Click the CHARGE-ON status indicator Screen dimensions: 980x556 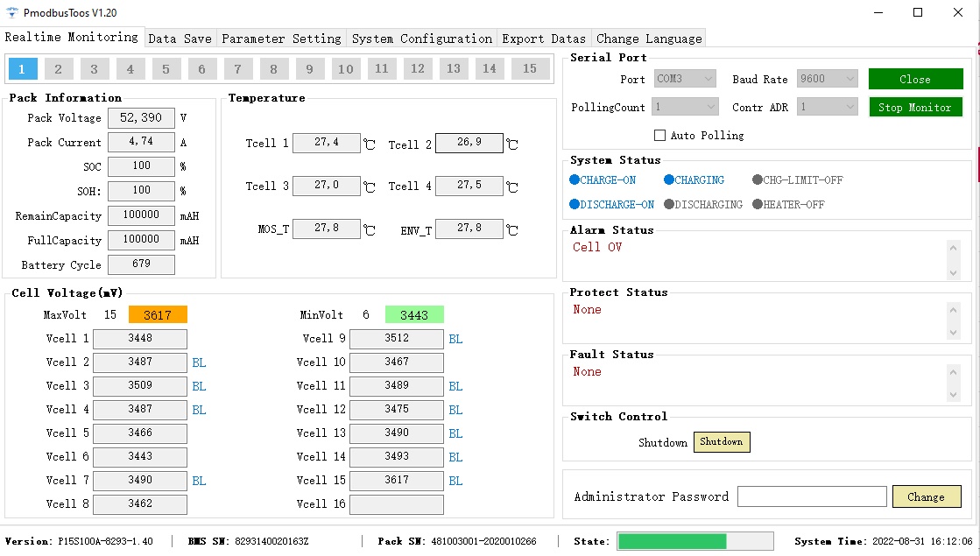pos(603,179)
